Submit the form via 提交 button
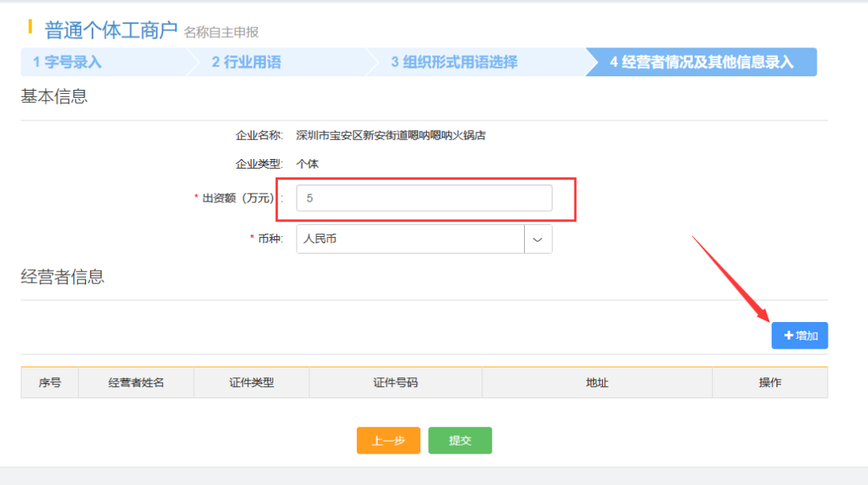The height and width of the screenshot is (485, 868). coord(460,440)
